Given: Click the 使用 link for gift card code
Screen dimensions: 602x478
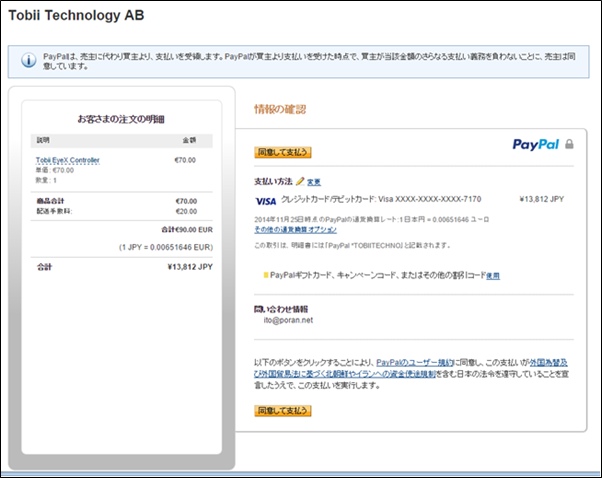Looking at the screenshot, I should (493, 276).
